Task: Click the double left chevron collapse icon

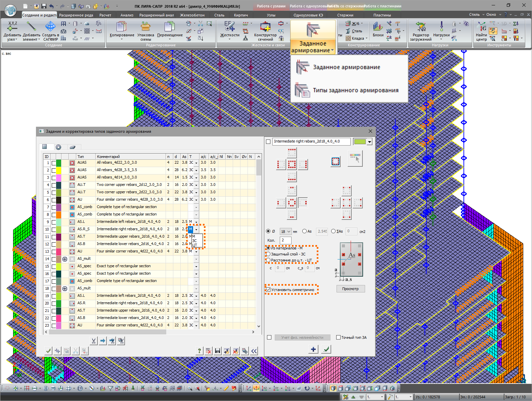Action: click(x=254, y=351)
